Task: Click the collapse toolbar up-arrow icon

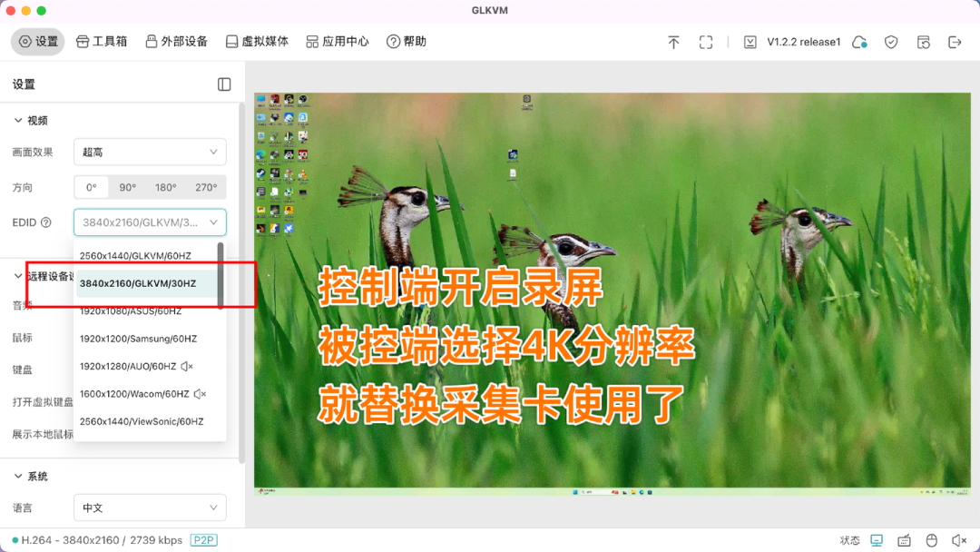Action: pyautogui.click(x=673, y=43)
